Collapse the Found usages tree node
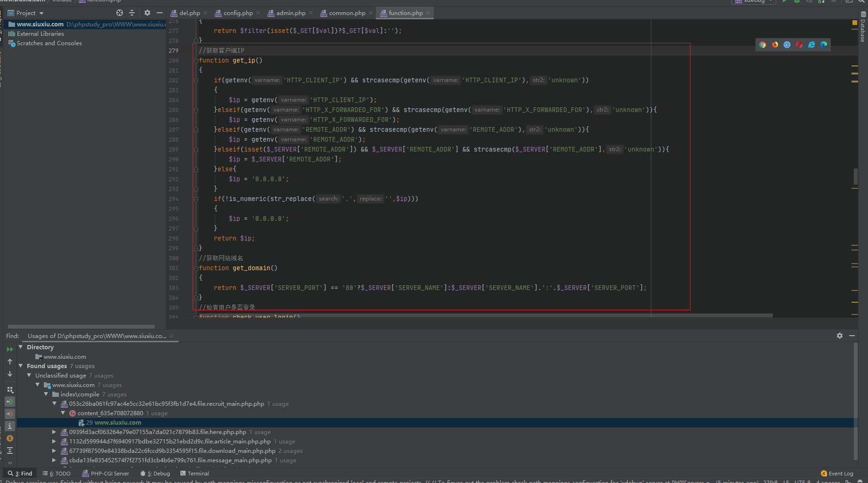 click(21, 366)
